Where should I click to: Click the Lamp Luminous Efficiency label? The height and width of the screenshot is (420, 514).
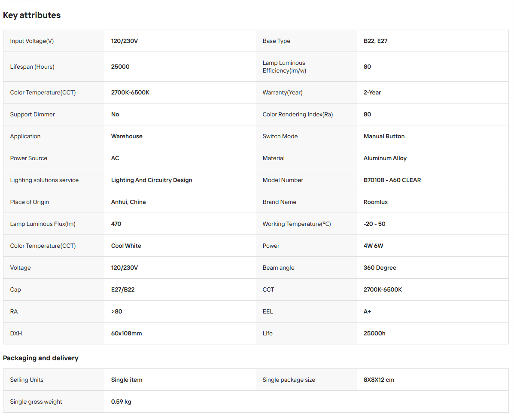point(284,67)
